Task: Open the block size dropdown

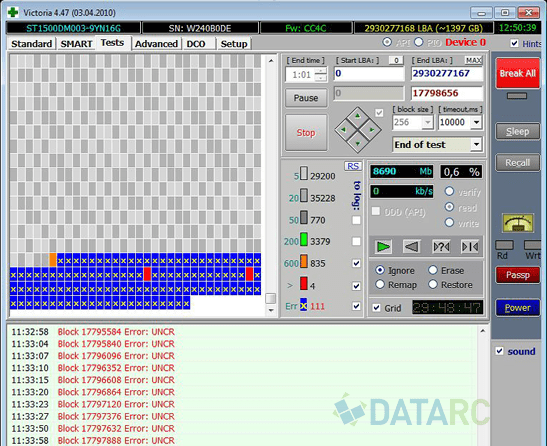Action: [x=427, y=122]
